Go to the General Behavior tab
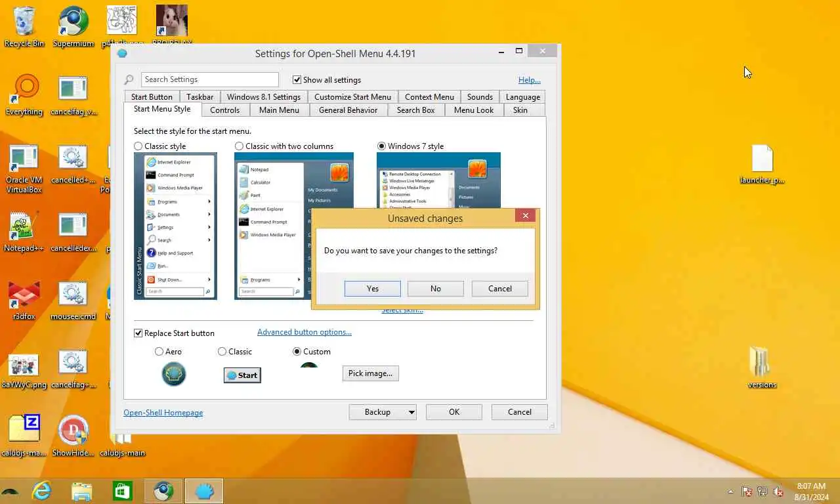 [348, 110]
